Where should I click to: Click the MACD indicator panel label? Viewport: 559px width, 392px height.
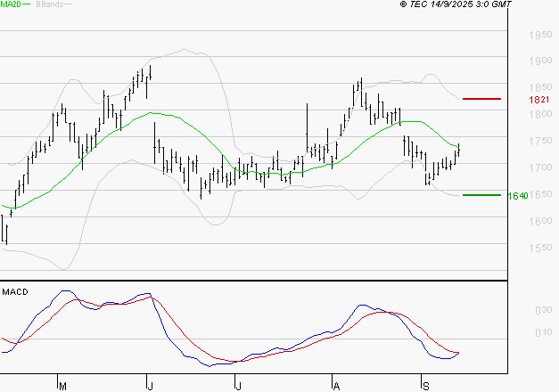tap(14, 291)
